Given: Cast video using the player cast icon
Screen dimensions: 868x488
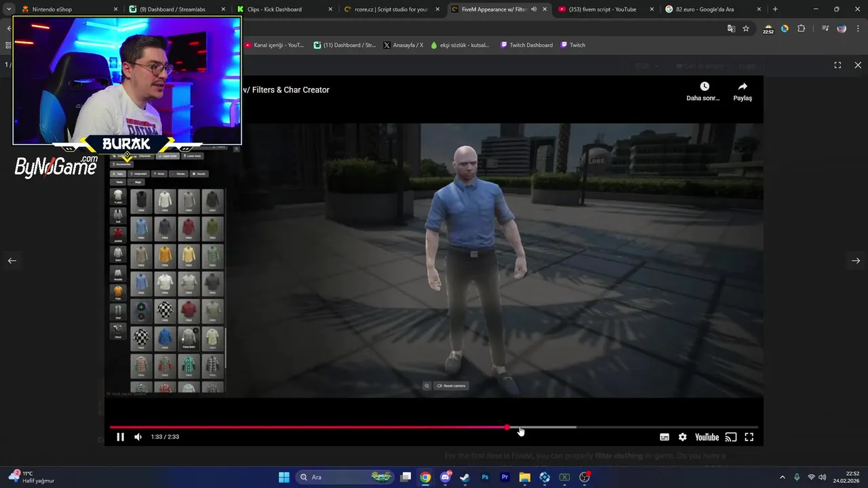Looking at the screenshot, I should (730, 437).
